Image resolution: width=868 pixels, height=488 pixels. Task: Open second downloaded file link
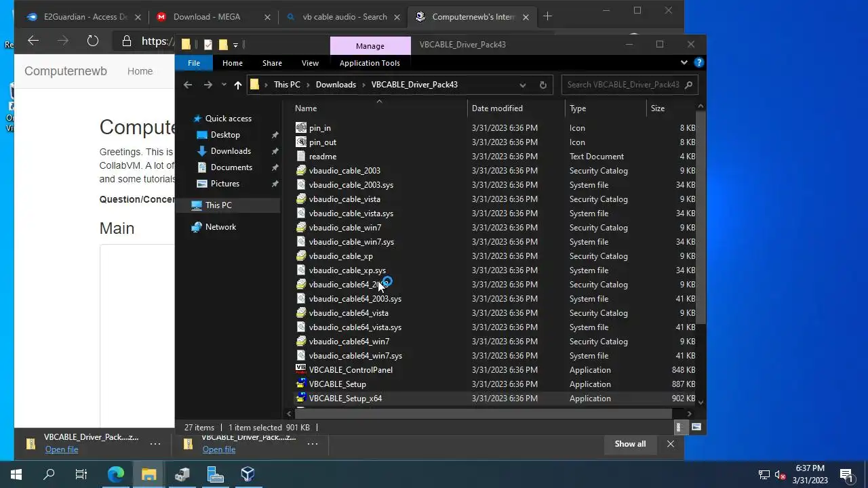[218, 449]
